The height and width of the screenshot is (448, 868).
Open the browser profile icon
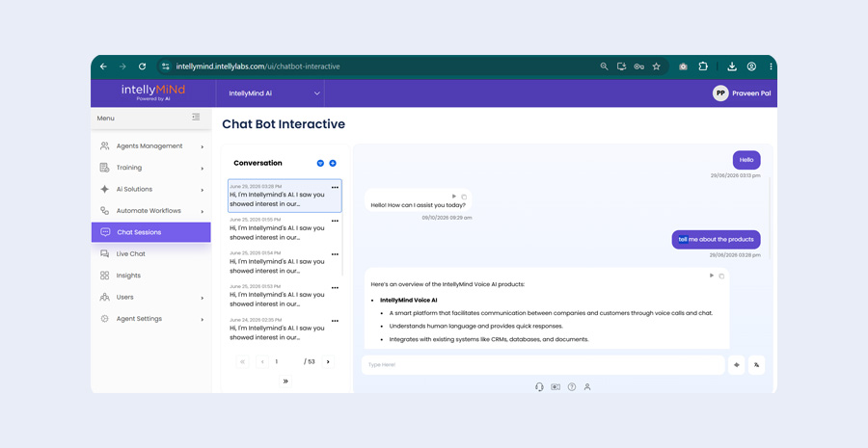751,66
